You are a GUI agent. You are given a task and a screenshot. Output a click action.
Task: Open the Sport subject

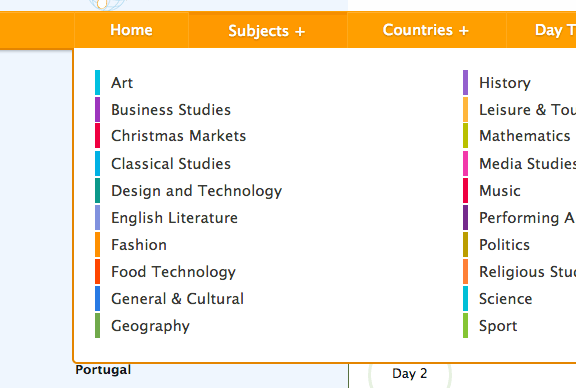pyautogui.click(x=498, y=326)
